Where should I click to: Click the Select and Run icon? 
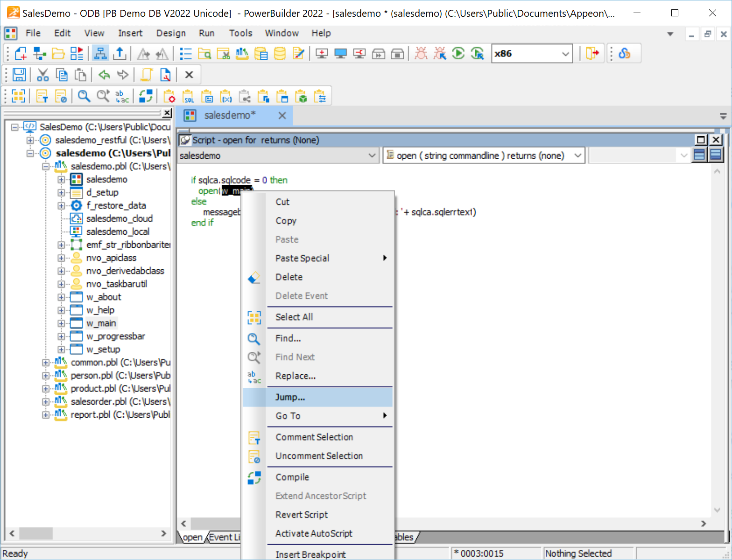477,54
